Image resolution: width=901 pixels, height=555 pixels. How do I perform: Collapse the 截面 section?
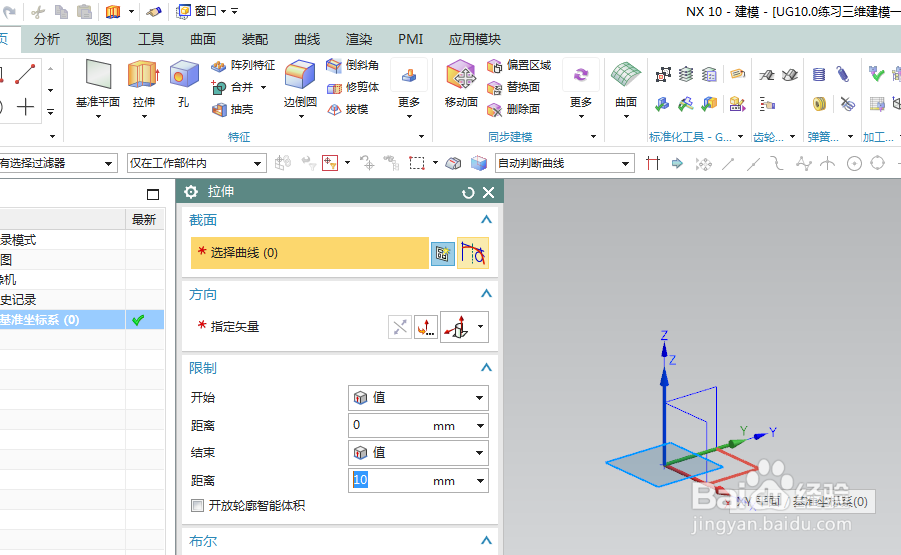(x=486, y=219)
